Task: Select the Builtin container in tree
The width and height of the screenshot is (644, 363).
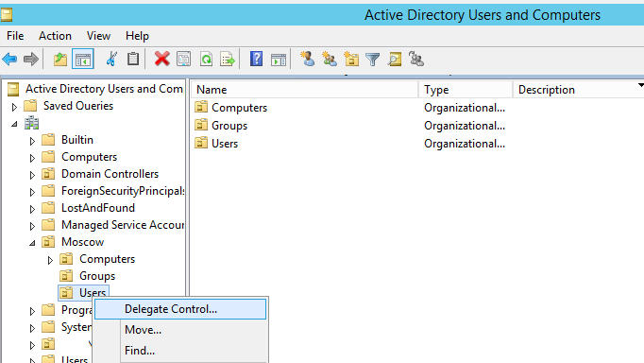Action: point(77,140)
